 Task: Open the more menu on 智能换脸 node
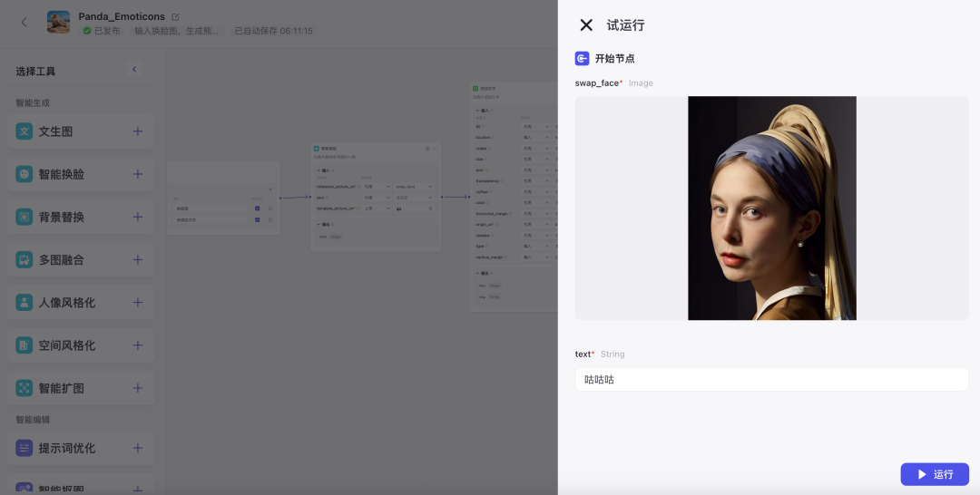pyautogui.click(x=435, y=149)
